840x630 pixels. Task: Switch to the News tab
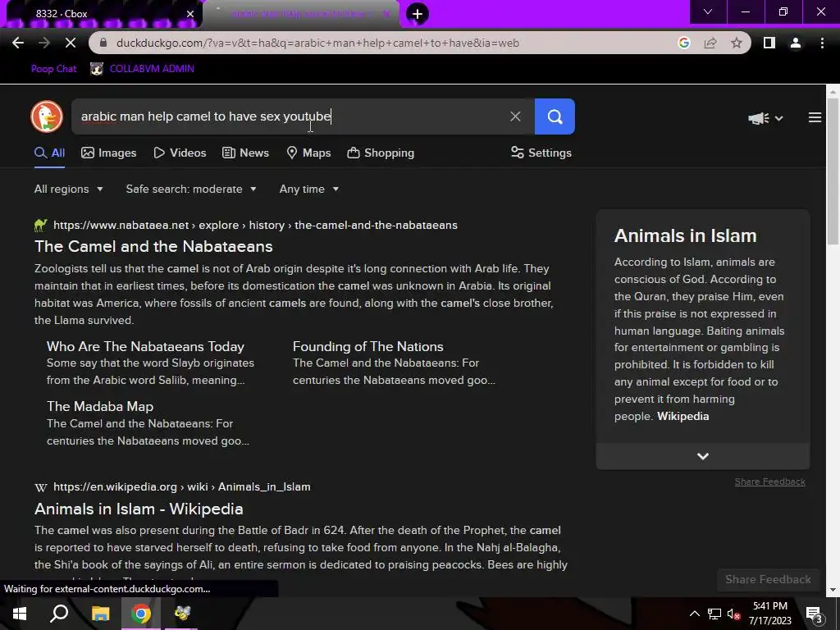coord(245,153)
